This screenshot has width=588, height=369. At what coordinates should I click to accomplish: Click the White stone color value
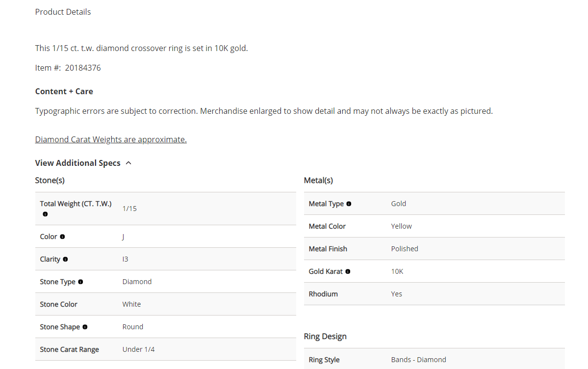pos(131,304)
